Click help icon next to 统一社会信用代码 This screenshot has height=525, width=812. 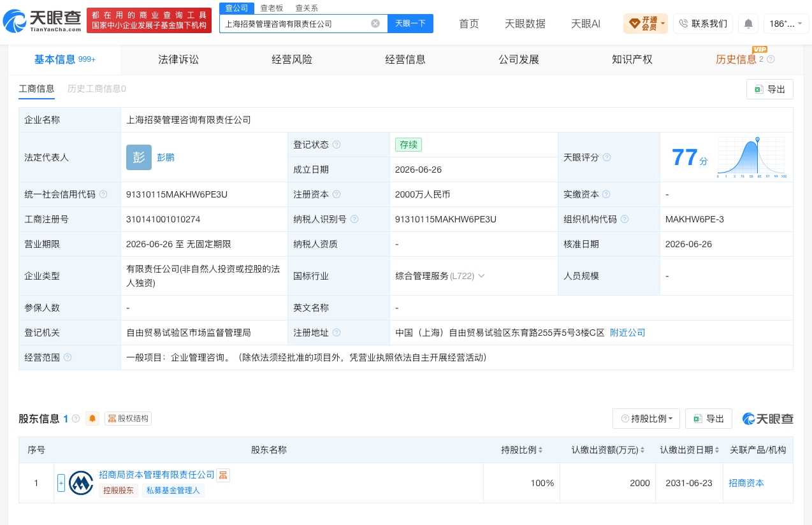103,194
